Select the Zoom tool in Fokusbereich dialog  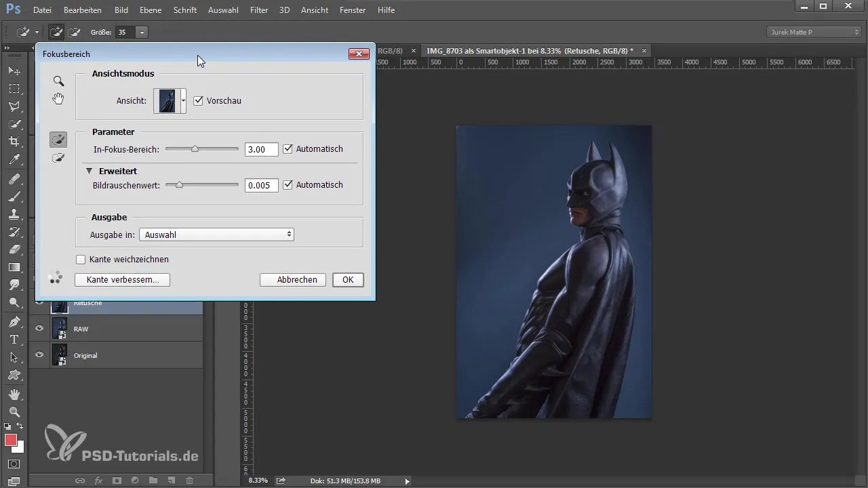[58, 81]
